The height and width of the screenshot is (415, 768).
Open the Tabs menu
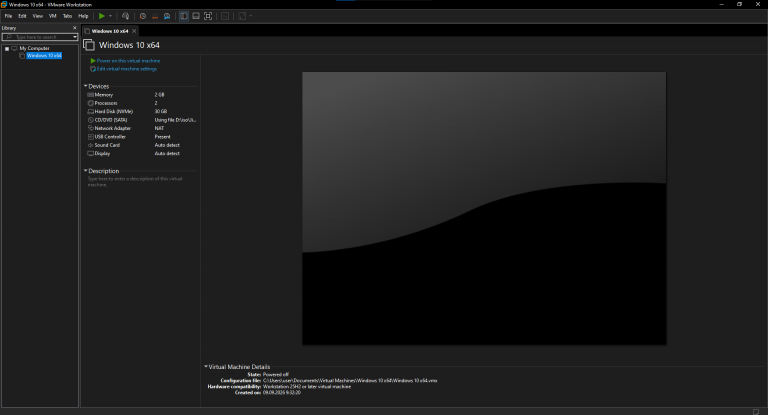point(68,16)
